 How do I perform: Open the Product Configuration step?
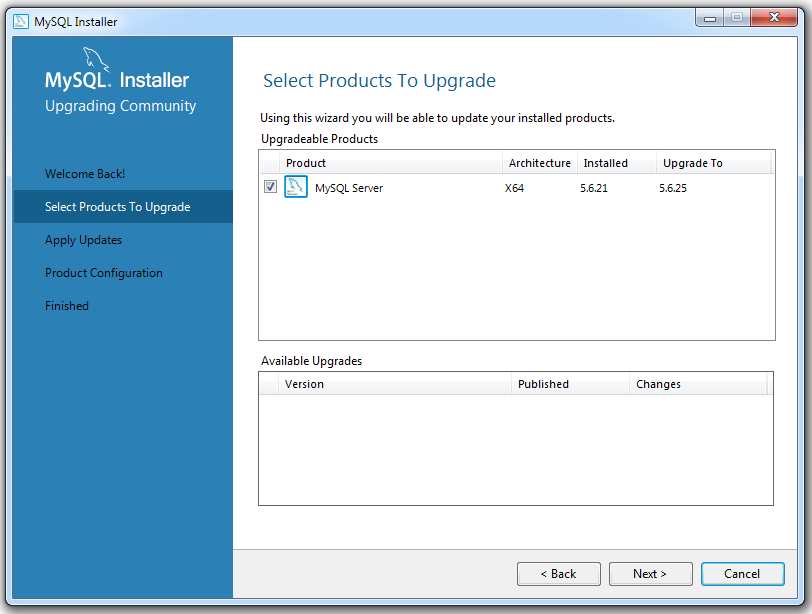[104, 273]
